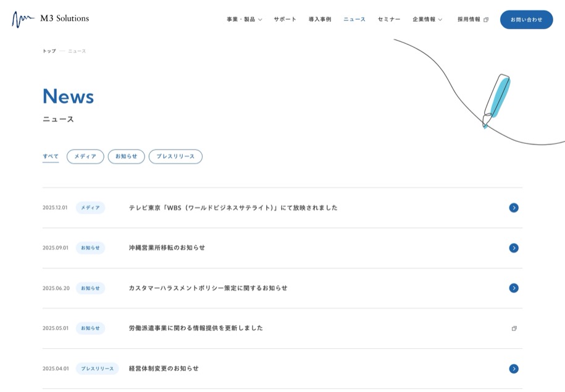Screen dimensions: 565x392
Task: Open 労働派遣事業に関わる情報提供を更新しました article
Action: [x=196, y=328]
